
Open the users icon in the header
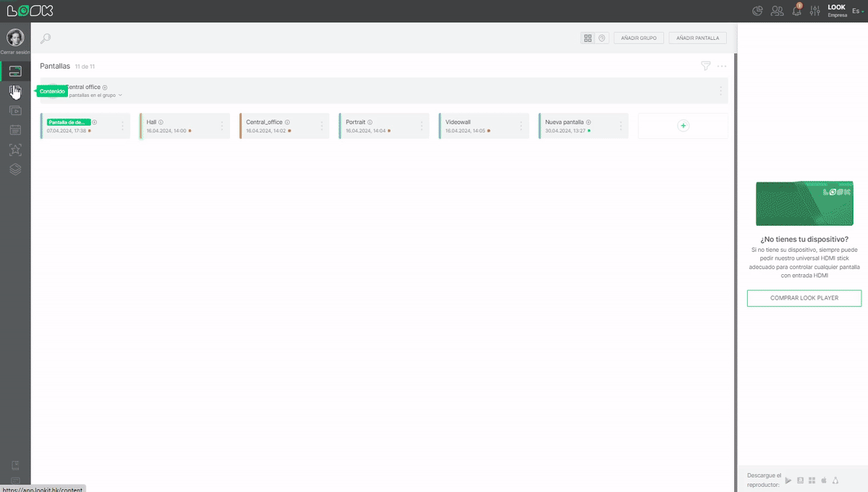(778, 11)
